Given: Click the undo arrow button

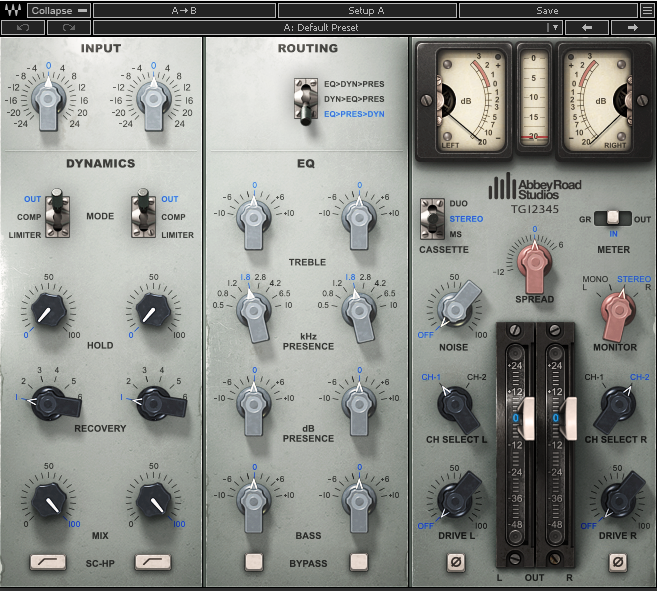Looking at the screenshot, I should pyautogui.click(x=23, y=28).
